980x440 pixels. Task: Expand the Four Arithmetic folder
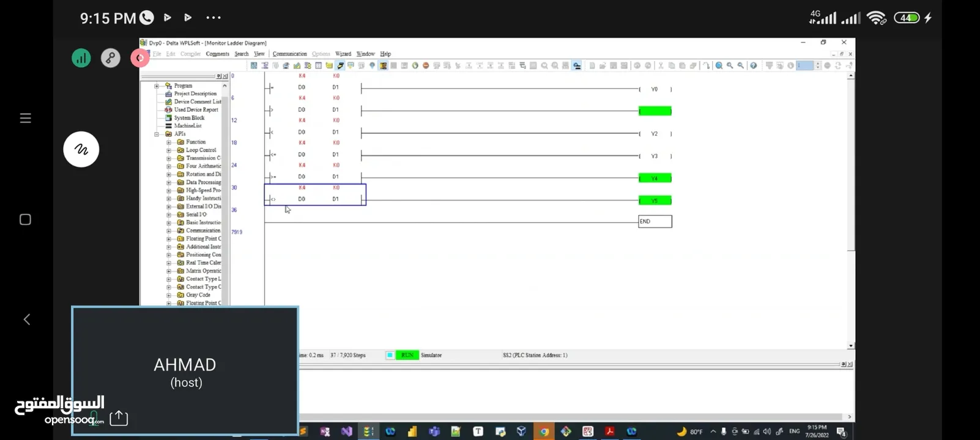click(169, 166)
